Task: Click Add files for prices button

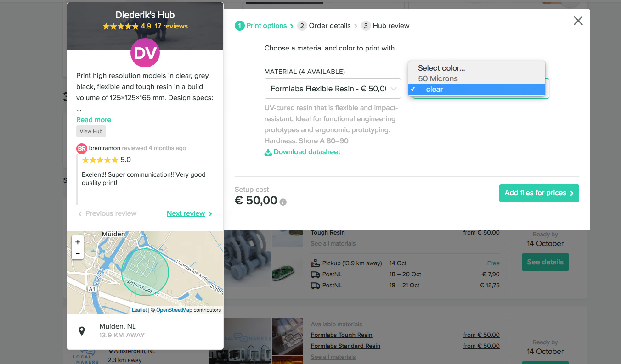Action: tap(539, 193)
